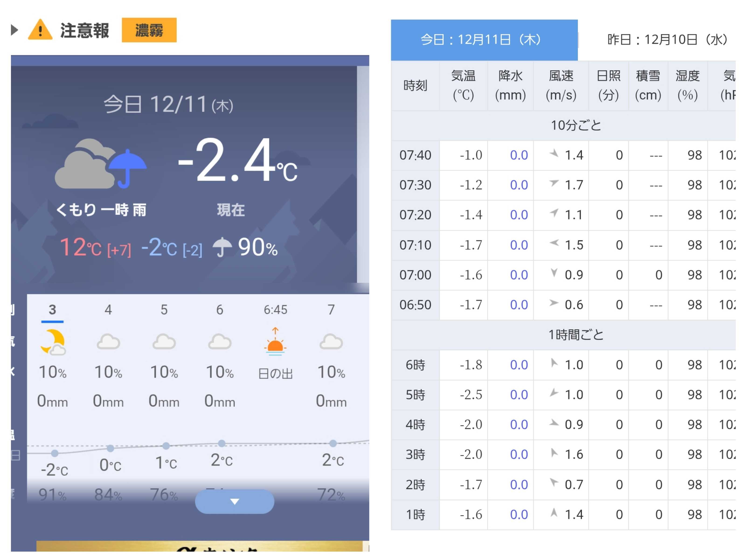
Task: Click the wind direction arrow at 07:40
Action: pos(554,154)
